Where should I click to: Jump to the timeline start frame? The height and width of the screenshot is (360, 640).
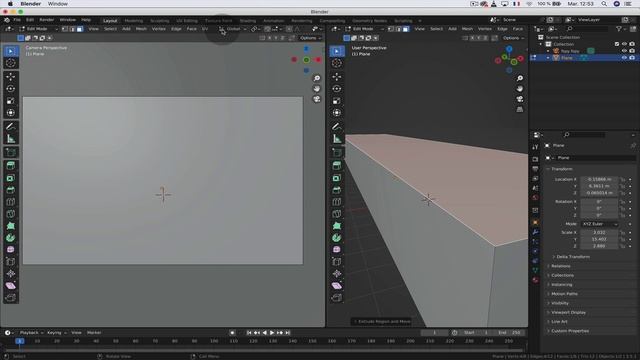coord(249,333)
